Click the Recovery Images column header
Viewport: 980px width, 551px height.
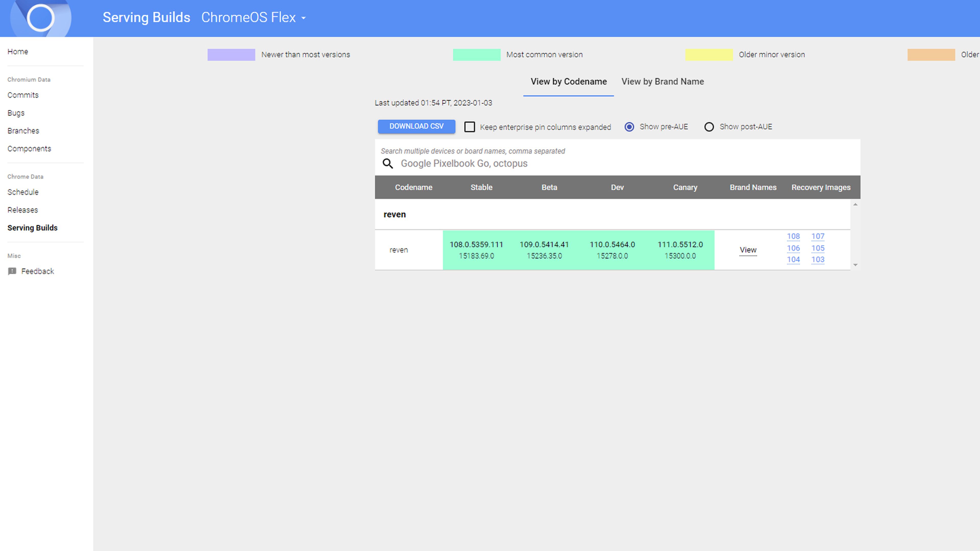[x=820, y=187]
